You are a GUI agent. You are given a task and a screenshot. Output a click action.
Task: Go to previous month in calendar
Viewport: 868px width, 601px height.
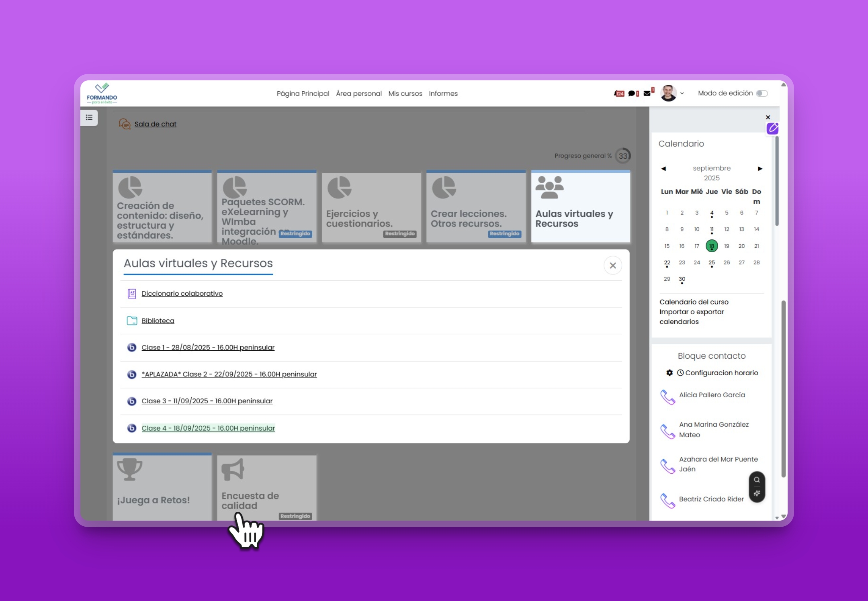coord(663,169)
